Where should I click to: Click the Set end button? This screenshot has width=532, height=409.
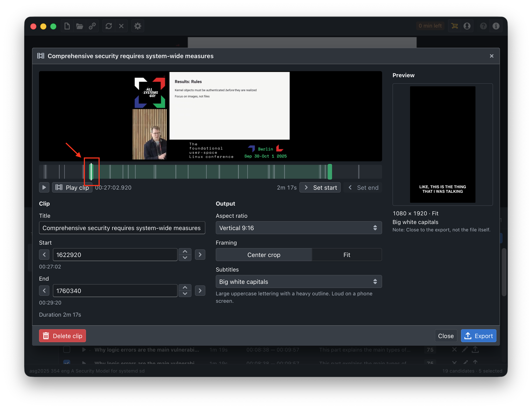click(x=363, y=187)
